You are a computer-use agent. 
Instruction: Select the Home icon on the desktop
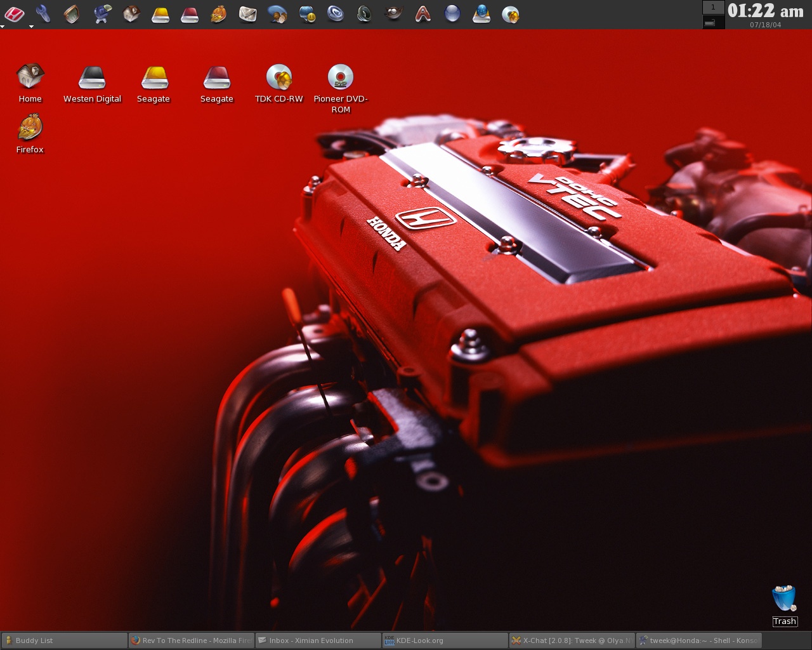click(x=30, y=83)
